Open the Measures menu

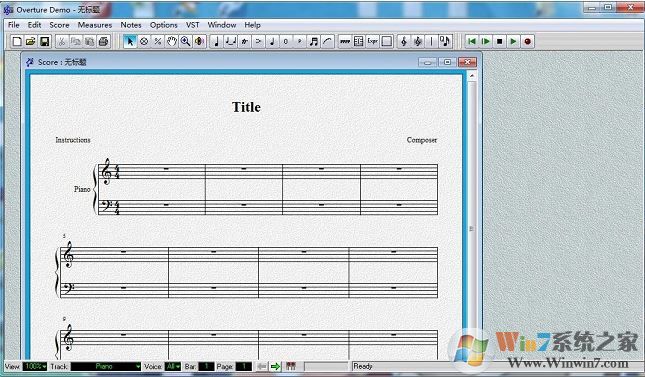pyautogui.click(x=95, y=25)
